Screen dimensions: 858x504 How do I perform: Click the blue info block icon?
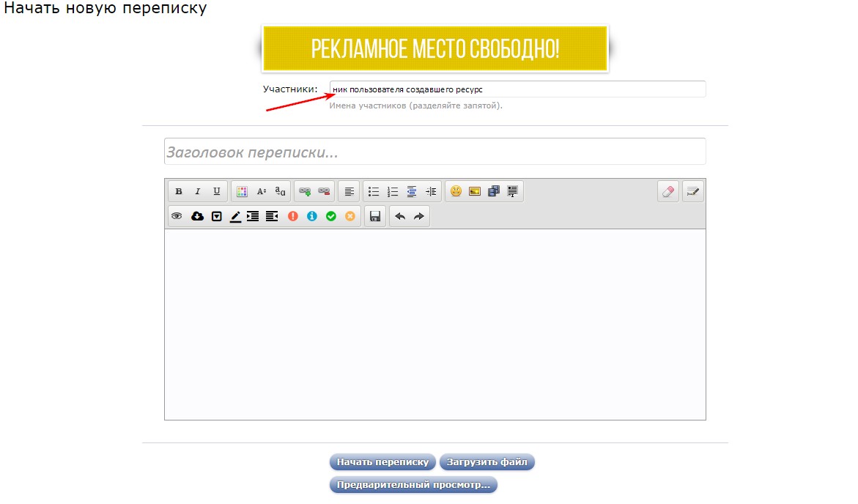(x=312, y=217)
